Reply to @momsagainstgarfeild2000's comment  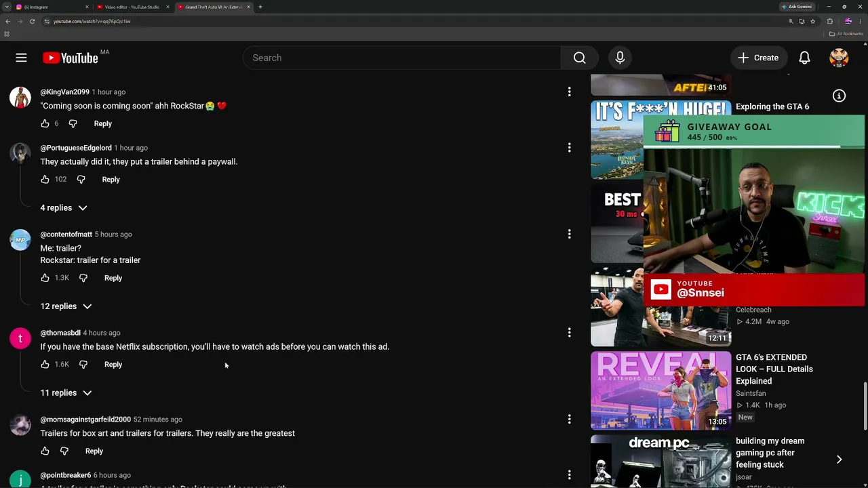coord(94,451)
